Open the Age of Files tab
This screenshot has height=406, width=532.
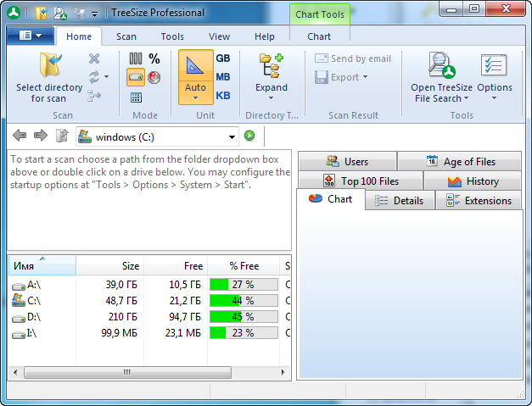point(459,161)
